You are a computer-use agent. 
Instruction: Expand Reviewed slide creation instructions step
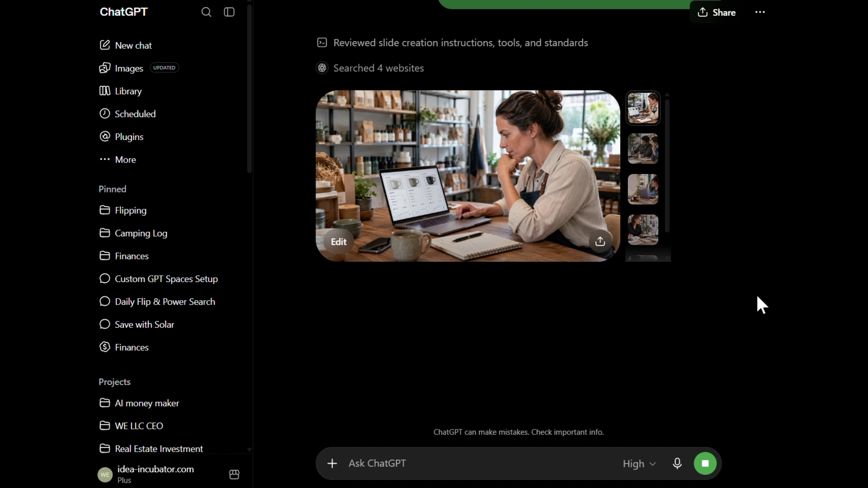453,42
